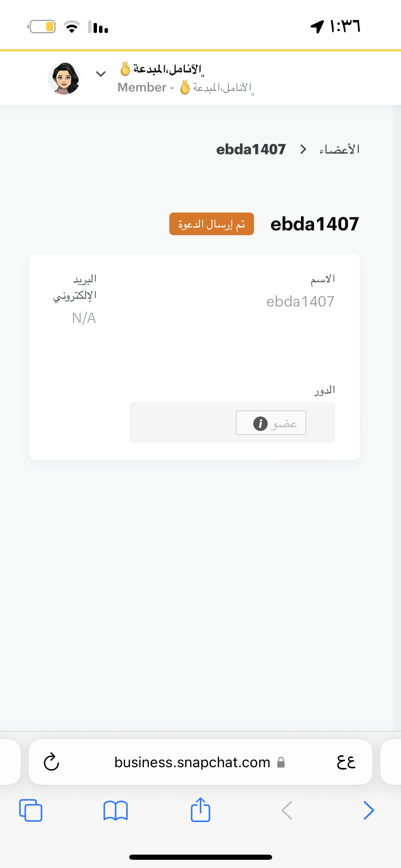Go back with the left arrow
Screen dimensions: 401x868
287,810
